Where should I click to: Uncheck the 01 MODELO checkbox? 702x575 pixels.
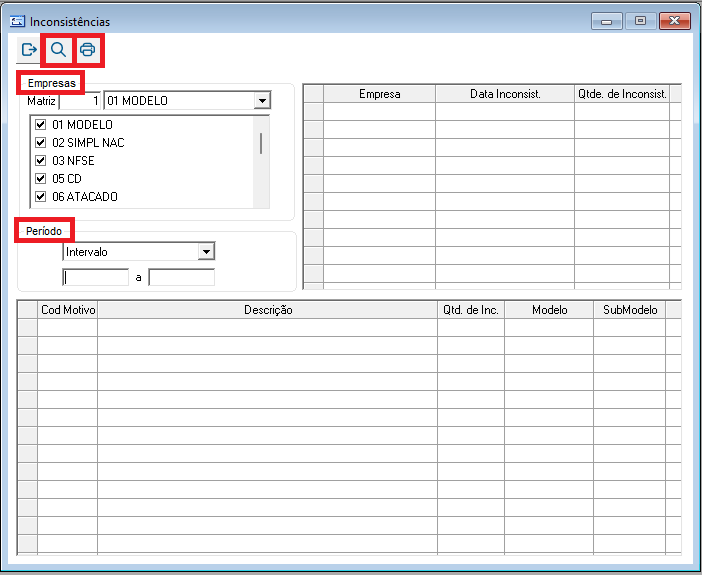(41, 124)
